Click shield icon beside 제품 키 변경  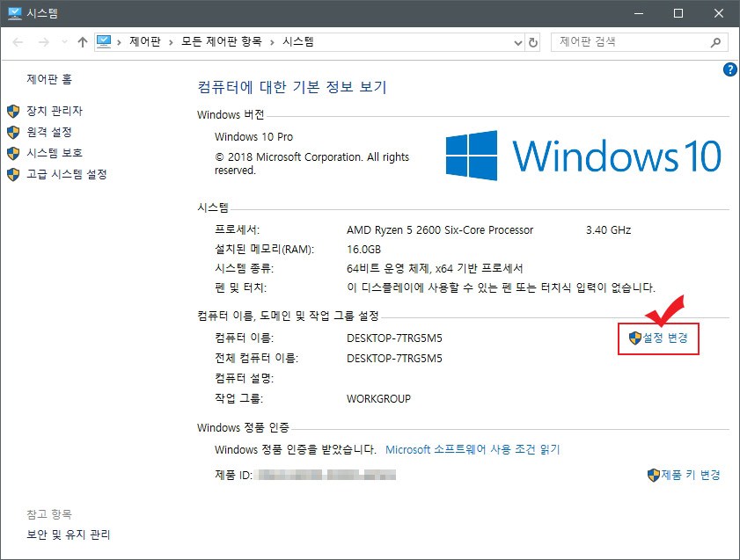(654, 475)
